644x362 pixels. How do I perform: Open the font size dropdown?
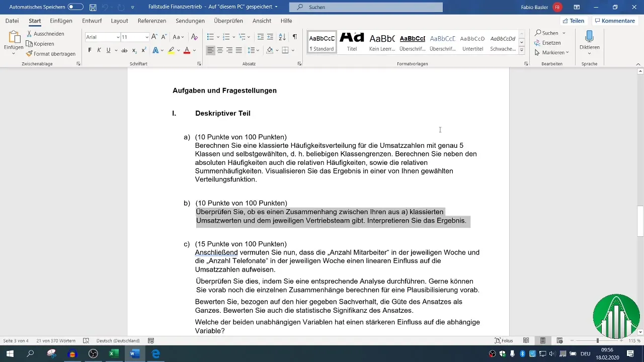tap(147, 37)
